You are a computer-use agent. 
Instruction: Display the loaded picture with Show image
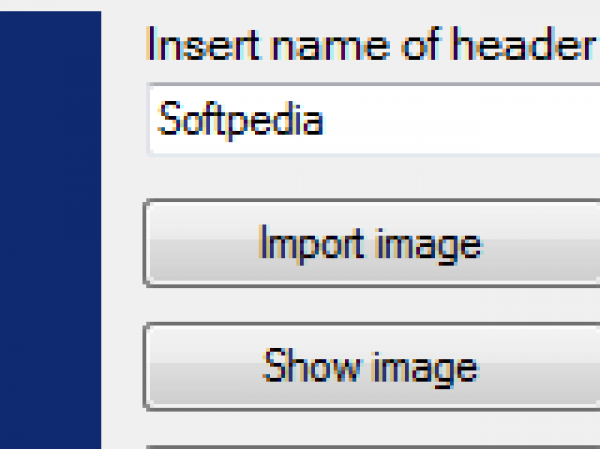370,367
